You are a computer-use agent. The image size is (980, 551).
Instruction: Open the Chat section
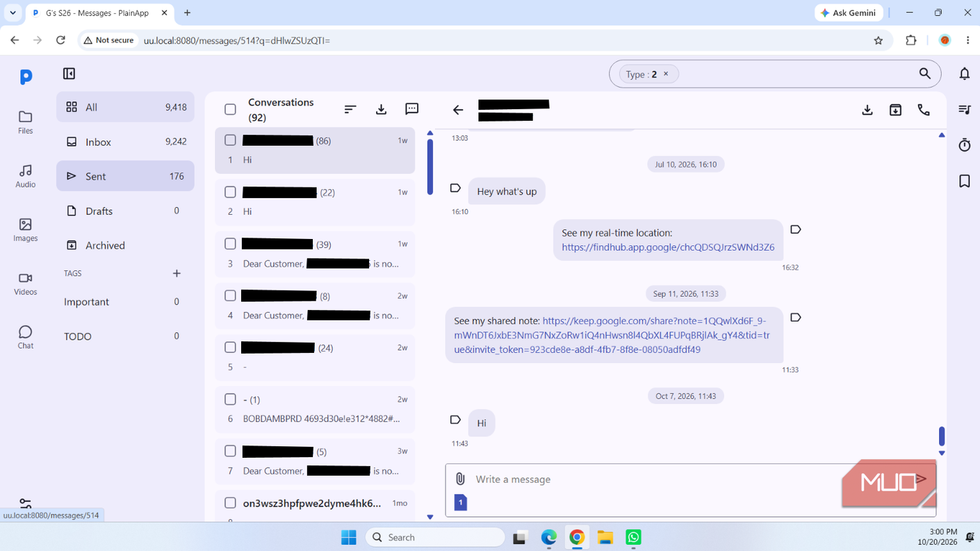(25, 337)
